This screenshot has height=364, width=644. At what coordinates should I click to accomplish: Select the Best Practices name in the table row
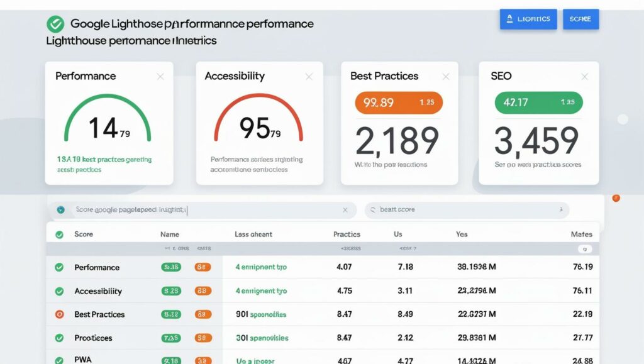pos(99,315)
